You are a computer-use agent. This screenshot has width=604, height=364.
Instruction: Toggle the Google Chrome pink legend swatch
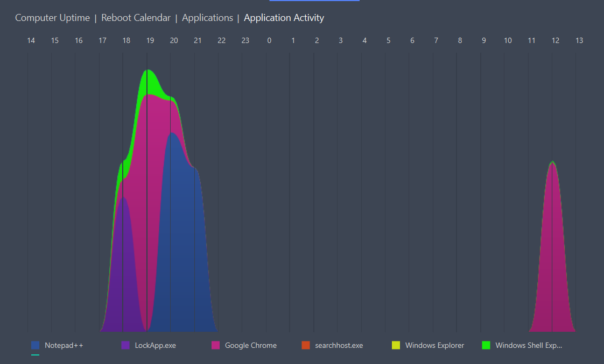pyautogui.click(x=216, y=345)
